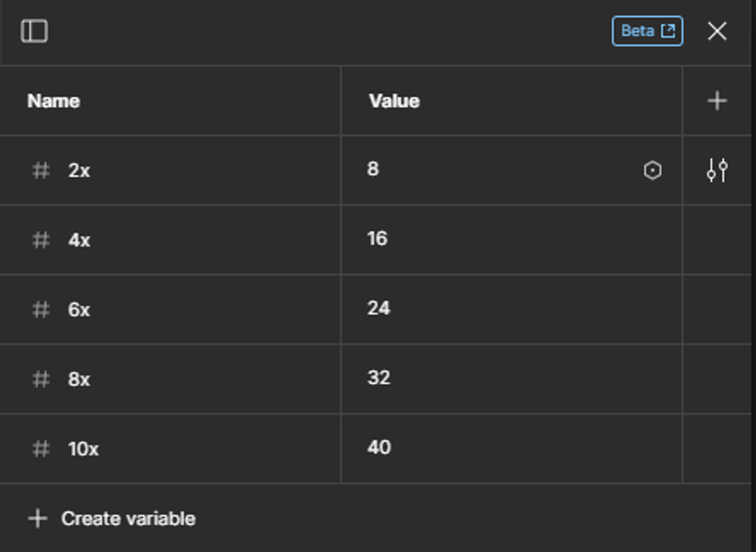
Task: Open the hexagon apply-variable icon on 2x row
Action: (653, 170)
